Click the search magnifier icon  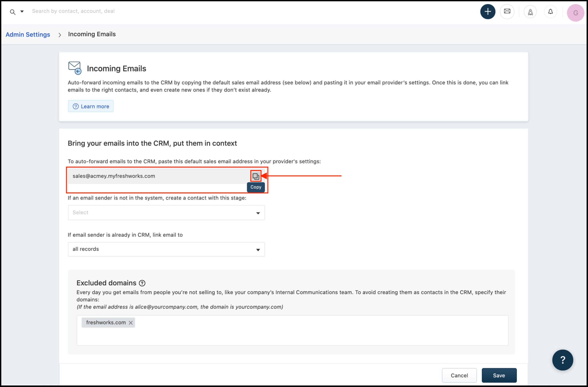coord(13,12)
